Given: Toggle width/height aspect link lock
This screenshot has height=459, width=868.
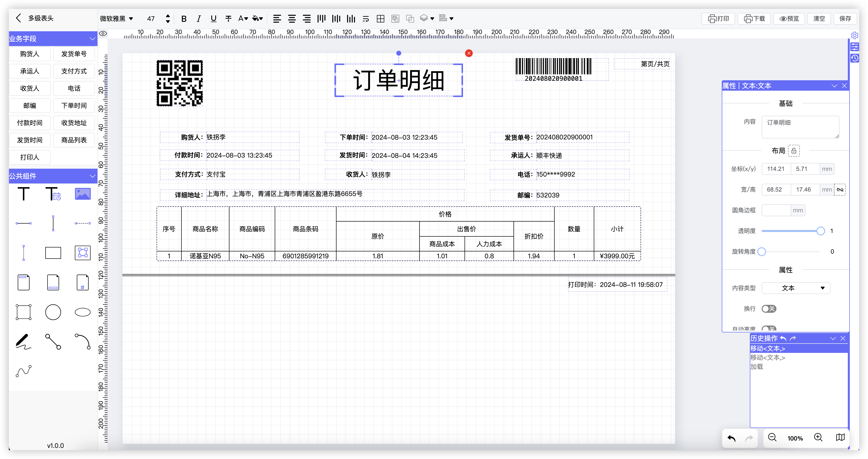Looking at the screenshot, I should click(840, 190).
